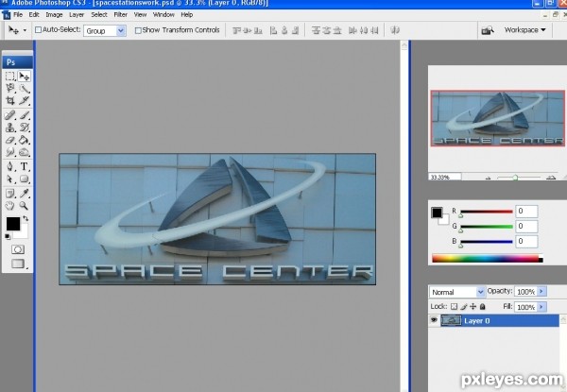
Task: Toggle lock transparent pixels
Action: pyautogui.click(x=454, y=307)
